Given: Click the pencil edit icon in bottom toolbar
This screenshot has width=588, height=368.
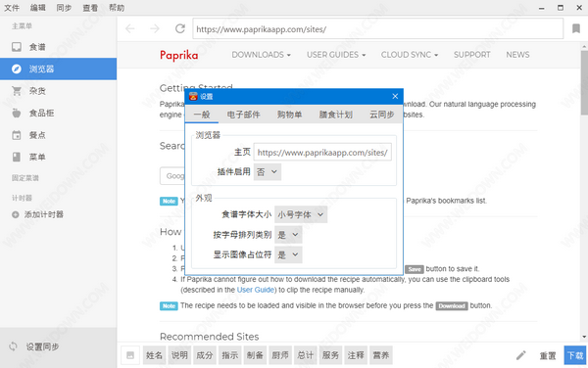Looking at the screenshot, I should [x=521, y=355].
